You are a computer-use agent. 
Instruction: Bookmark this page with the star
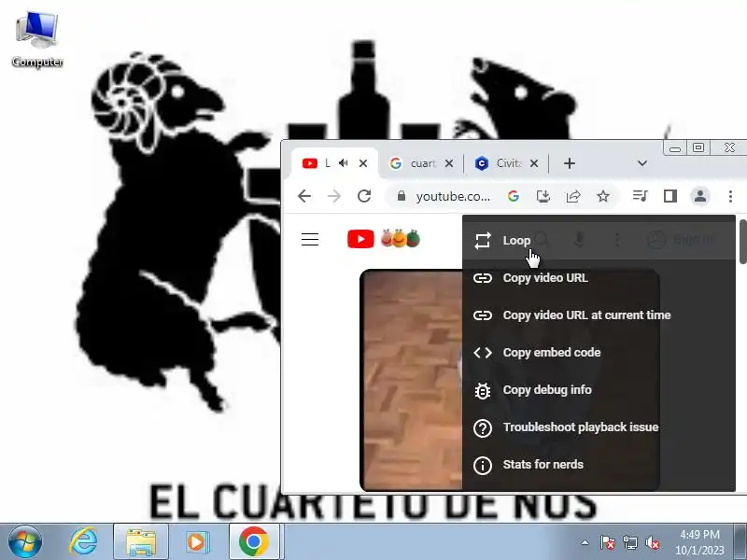[x=603, y=196]
